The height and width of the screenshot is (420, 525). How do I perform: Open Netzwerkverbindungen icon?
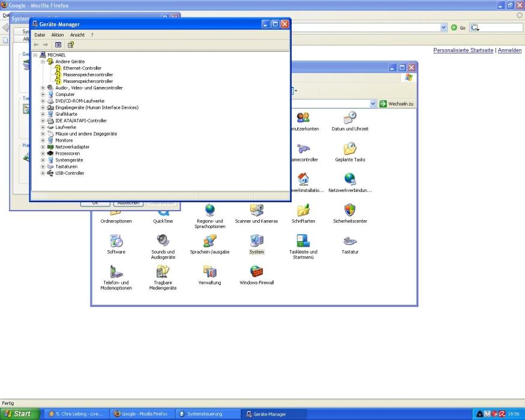[350, 182]
